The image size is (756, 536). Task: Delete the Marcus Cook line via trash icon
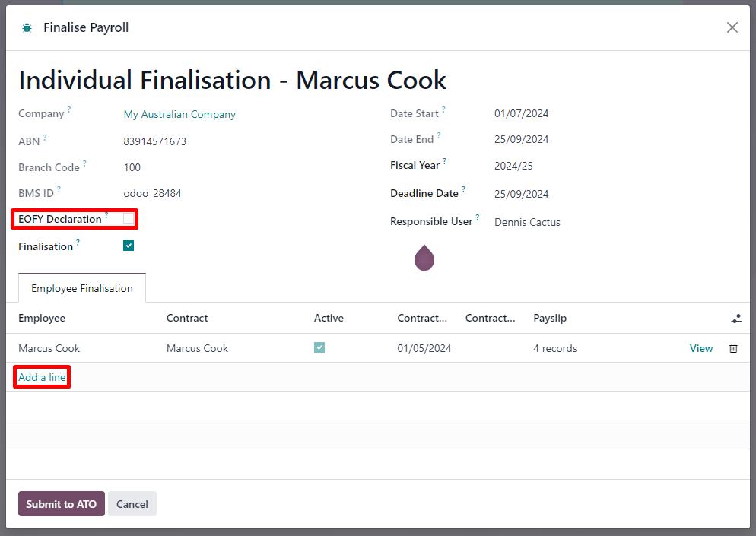pos(732,348)
